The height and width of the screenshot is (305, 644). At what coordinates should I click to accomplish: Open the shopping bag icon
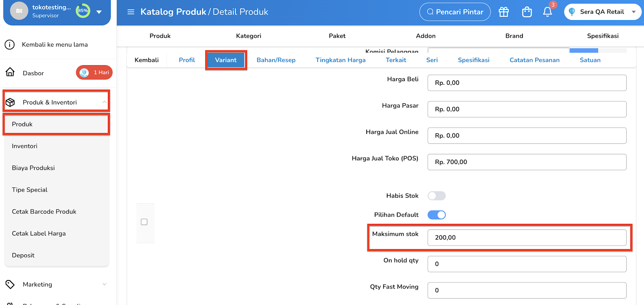coord(527,12)
